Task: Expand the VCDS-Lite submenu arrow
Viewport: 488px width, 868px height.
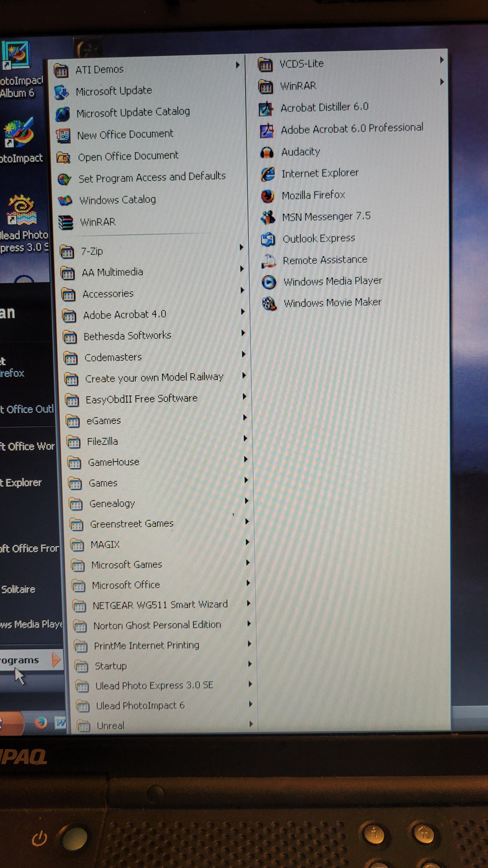Action: 442,60
